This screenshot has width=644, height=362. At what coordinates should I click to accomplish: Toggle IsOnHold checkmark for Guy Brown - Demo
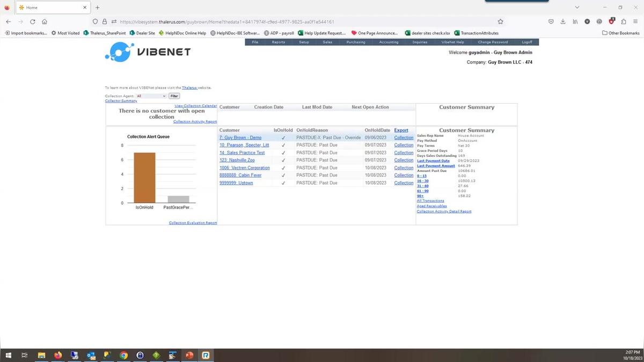click(x=283, y=138)
